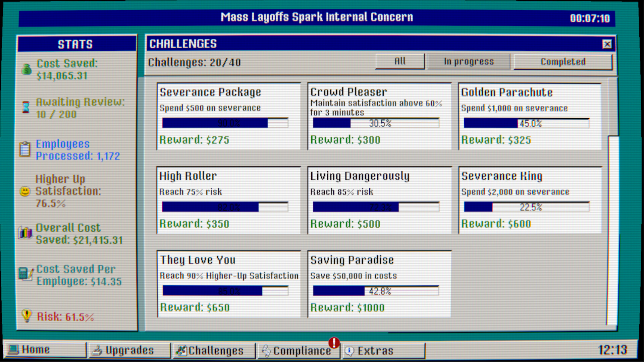
Task: Open the Compliance taskbar button
Action: [x=298, y=351]
